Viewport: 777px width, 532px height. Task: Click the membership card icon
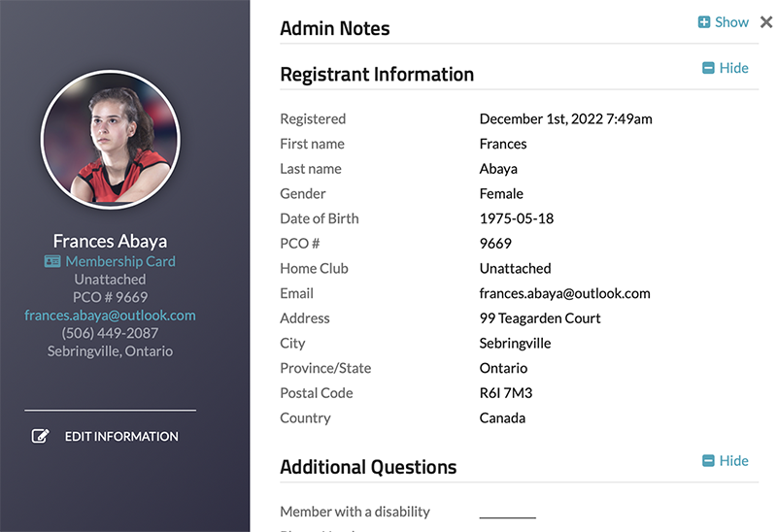point(52,261)
